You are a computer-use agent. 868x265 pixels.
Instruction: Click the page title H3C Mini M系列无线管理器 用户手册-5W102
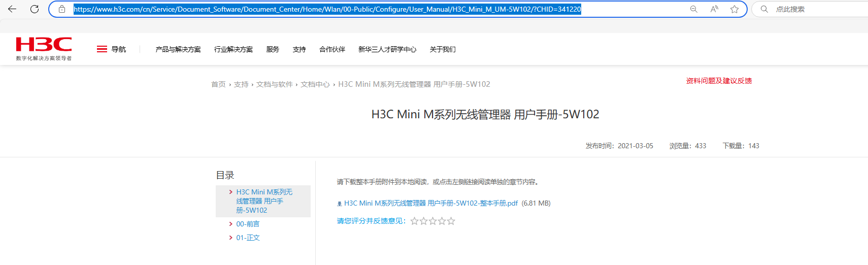(x=485, y=114)
